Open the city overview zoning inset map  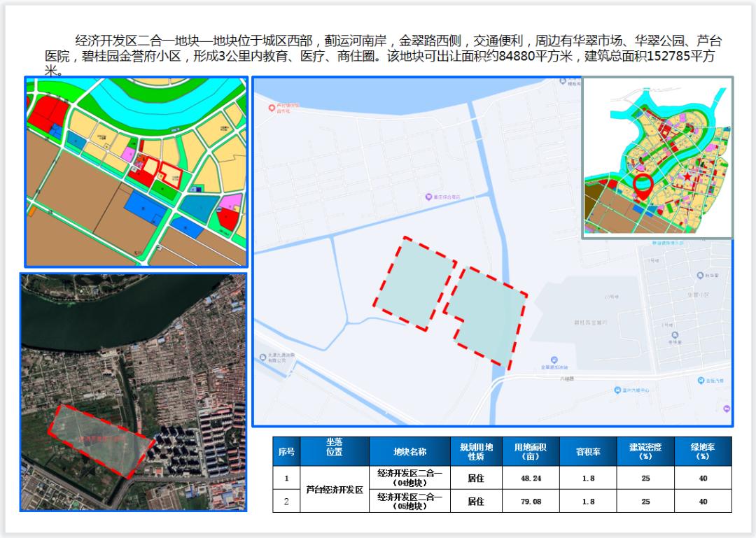click(x=657, y=157)
